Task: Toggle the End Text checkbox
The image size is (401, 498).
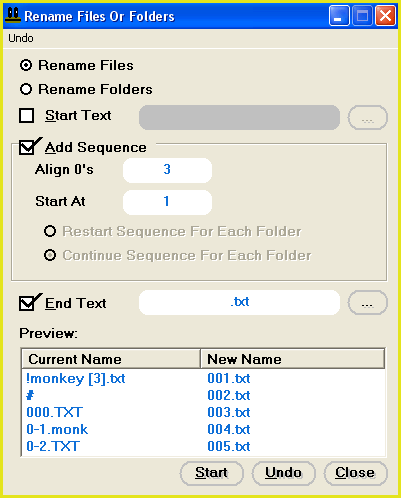Action: [27, 303]
